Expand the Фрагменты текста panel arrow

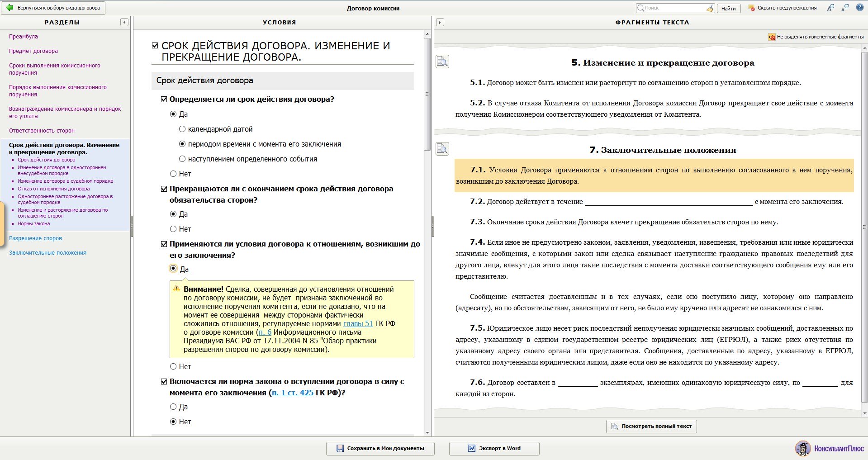pos(440,22)
